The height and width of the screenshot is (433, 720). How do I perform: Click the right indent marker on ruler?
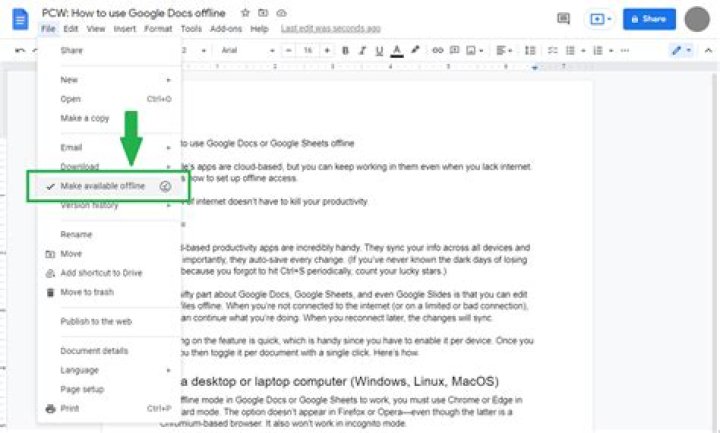534,68
